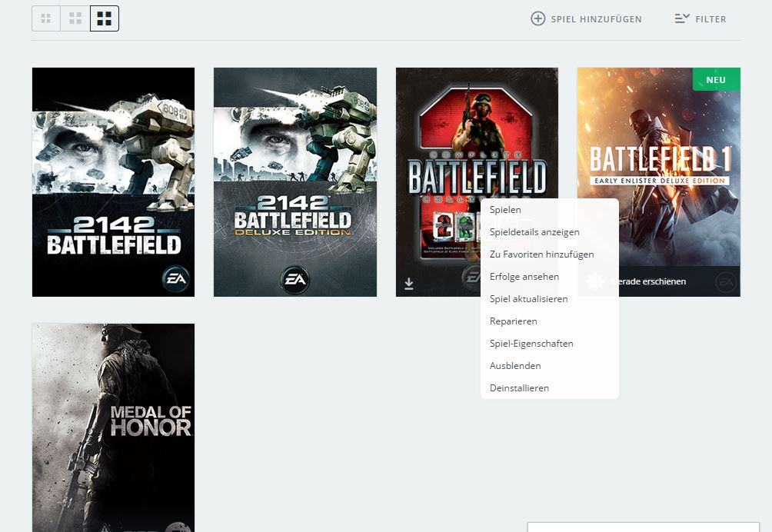
Task: Click the 'erade erschienen' status text
Action: tap(652, 281)
